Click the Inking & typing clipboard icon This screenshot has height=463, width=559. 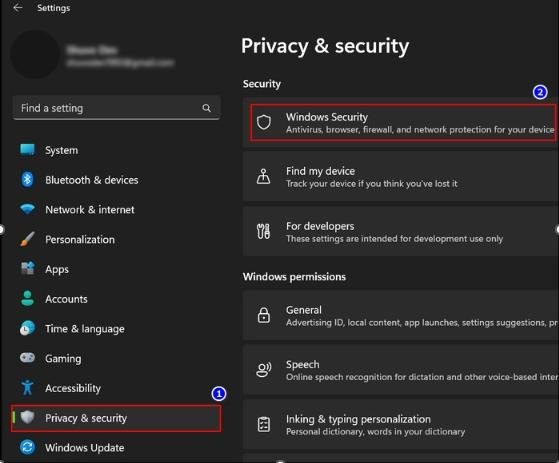point(264,424)
